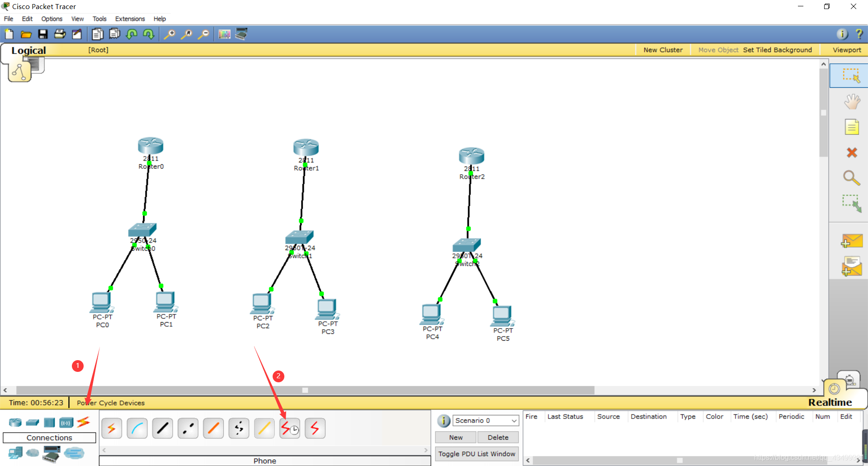Open a file with the folder icon

pos(26,34)
